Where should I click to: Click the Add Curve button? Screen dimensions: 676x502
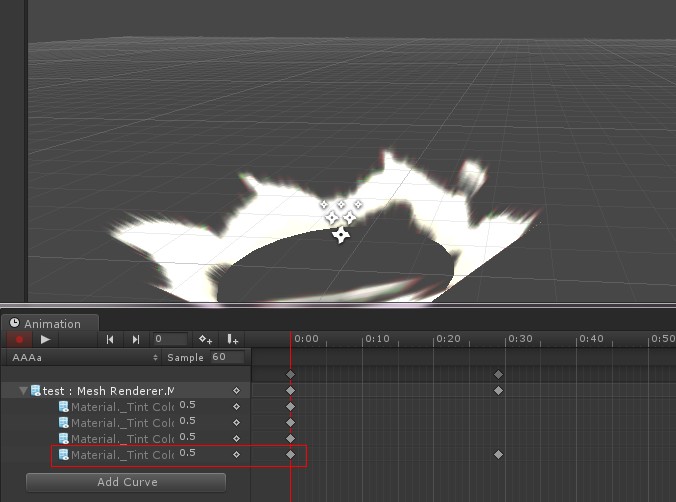click(126, 482)
